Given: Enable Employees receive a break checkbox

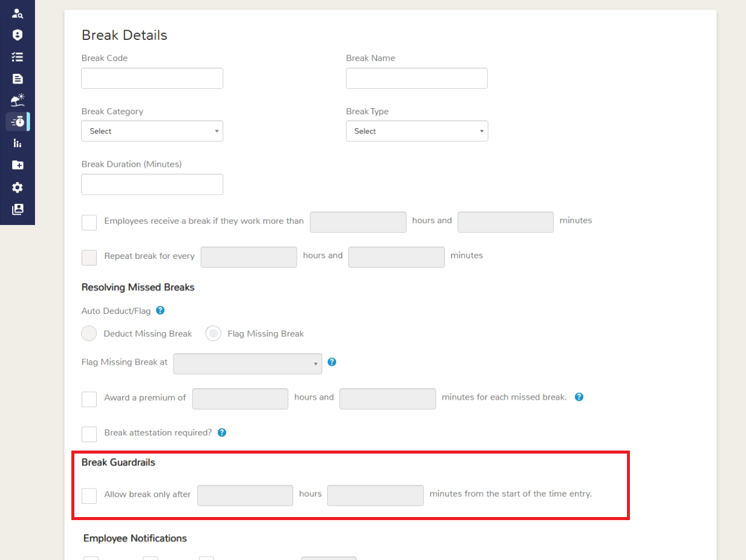Looking at the screenshot, I should [89, 222].
